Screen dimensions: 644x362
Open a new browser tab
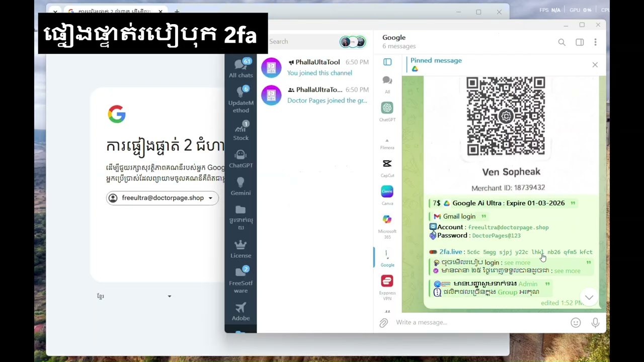click(x=177, y=11)
